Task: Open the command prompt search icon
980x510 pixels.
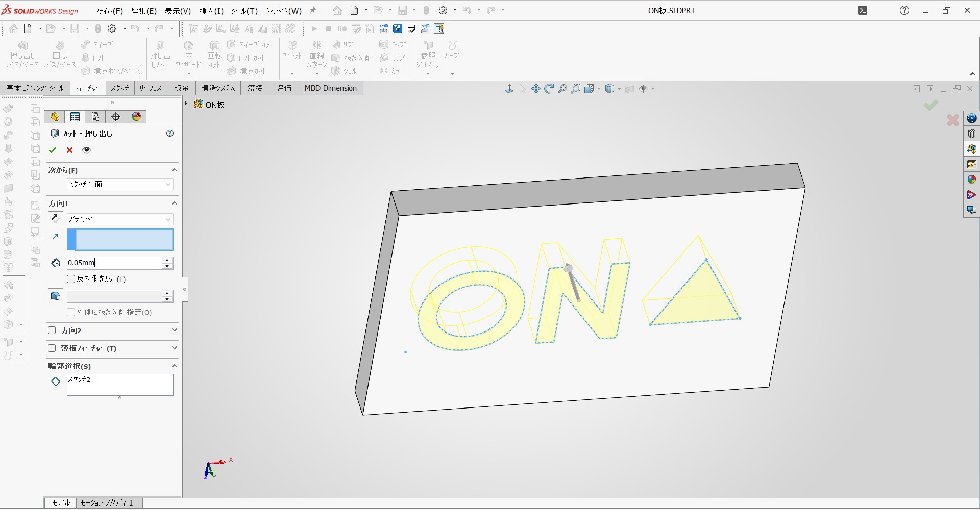Action: [x=863, y=10]
